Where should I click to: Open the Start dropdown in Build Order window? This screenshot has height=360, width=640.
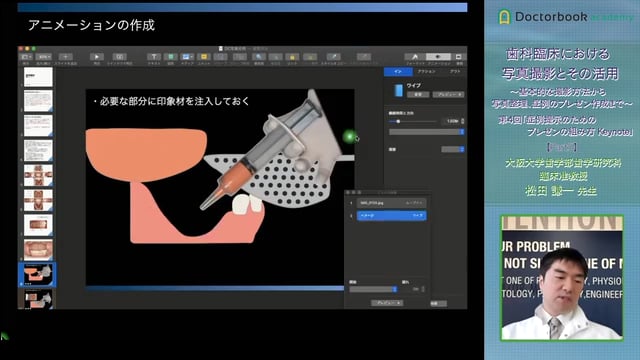373,289
